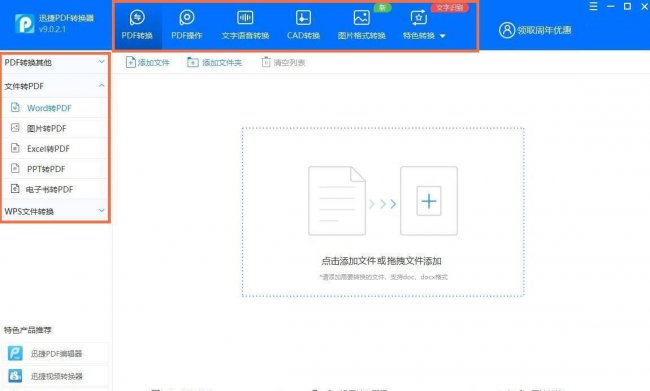Viewport: 650px width, 391px height.
Task: Open 领取周年优惠 link
Action: (x=544, y=30)
